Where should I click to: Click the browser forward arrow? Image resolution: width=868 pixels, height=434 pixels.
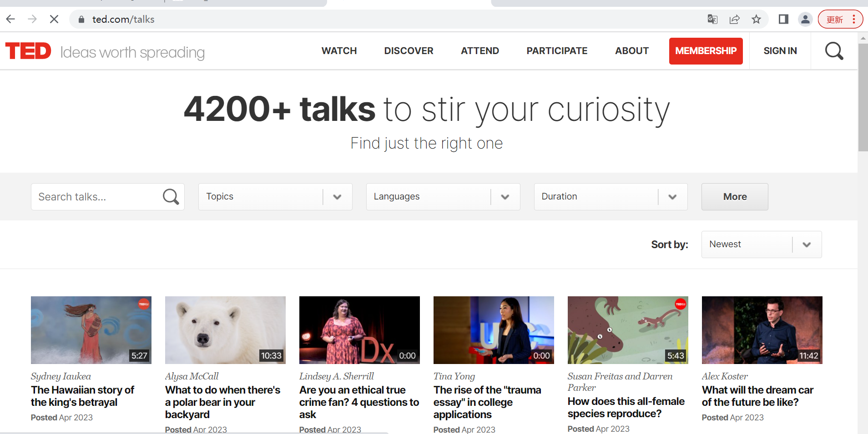[32, 19]
